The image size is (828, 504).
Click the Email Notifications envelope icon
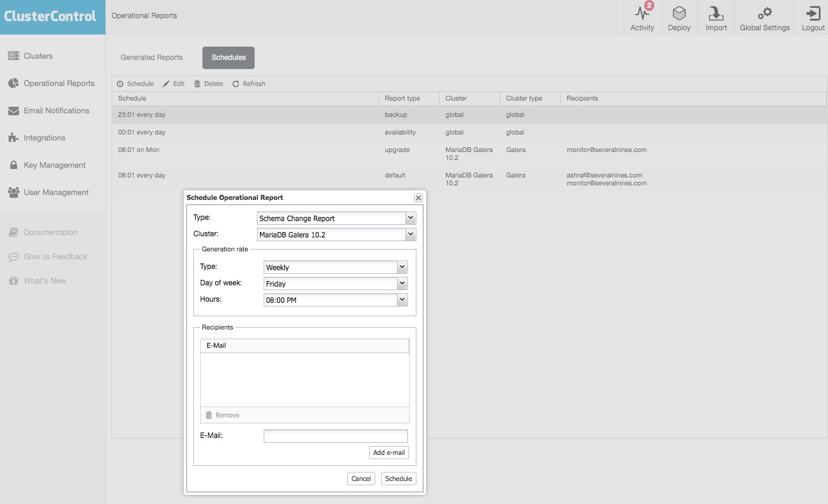tap(13, 111)
